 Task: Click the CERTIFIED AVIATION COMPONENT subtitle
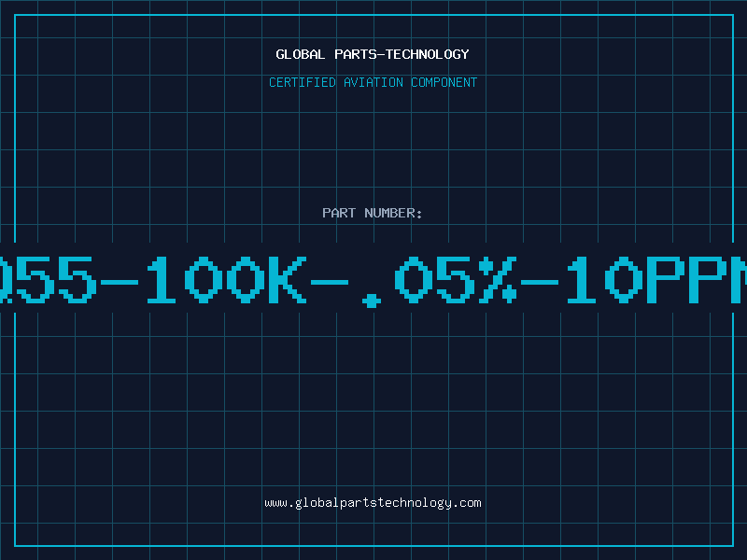point(373,82)
